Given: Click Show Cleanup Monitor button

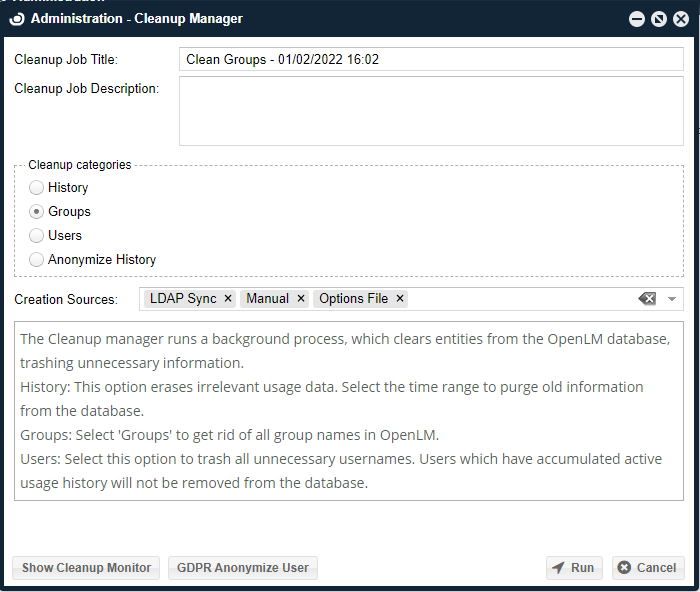Looking at the screenshot, I should [86, 568].
